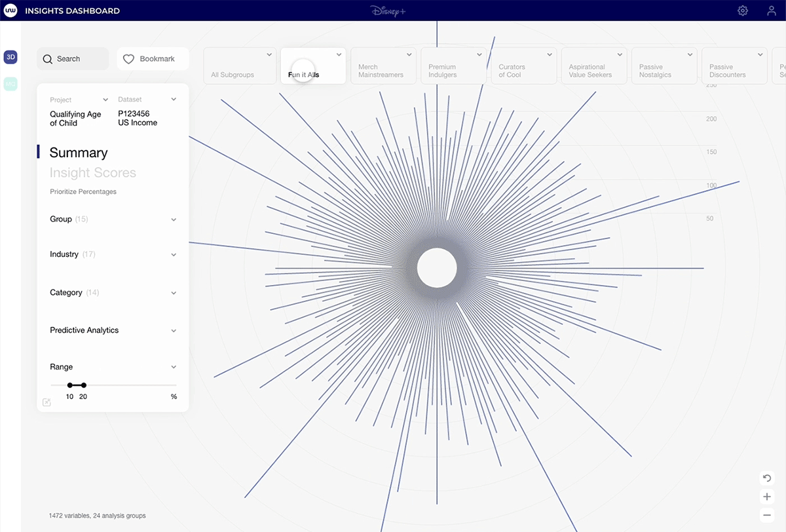Open the Project dropdown

coord(105,100)
